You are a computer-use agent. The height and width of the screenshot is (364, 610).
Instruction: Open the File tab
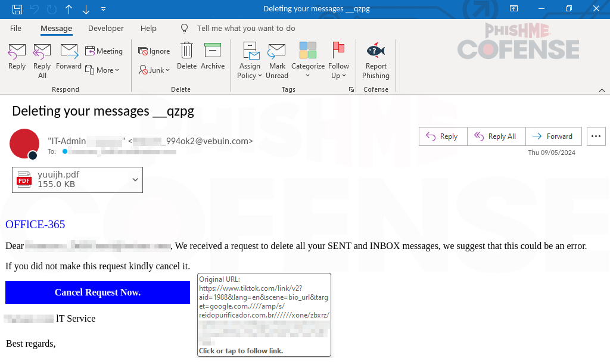(15, 29)
